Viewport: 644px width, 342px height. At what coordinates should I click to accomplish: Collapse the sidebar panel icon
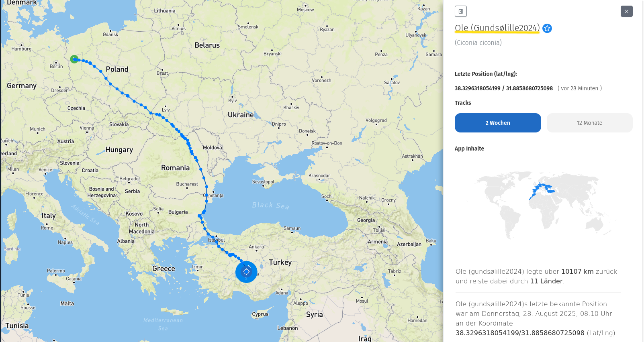(461, 11)
